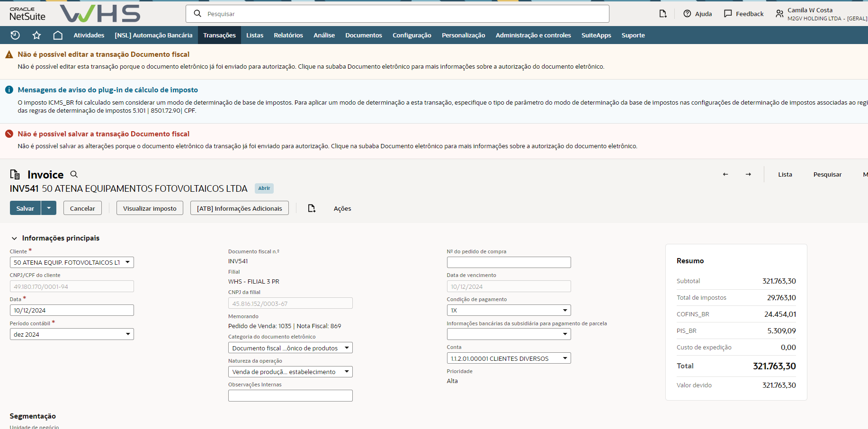Click the create new document icon in header
Screen dimensions: 868x429
coord(663,14)
